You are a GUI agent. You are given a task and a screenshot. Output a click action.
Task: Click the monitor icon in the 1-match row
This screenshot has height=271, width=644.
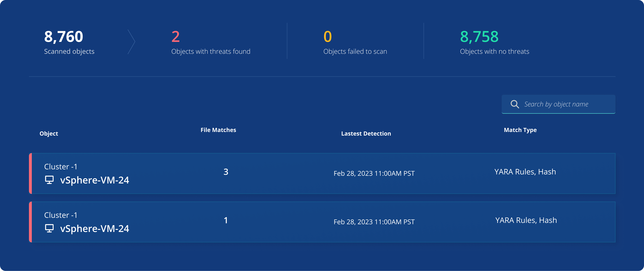pos(49,228)
